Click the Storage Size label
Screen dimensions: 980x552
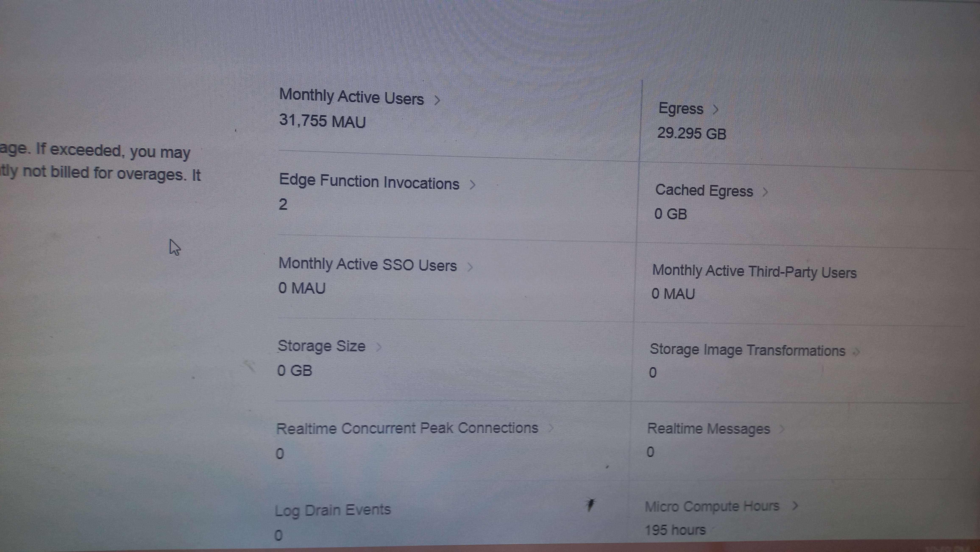pos(322,346)
